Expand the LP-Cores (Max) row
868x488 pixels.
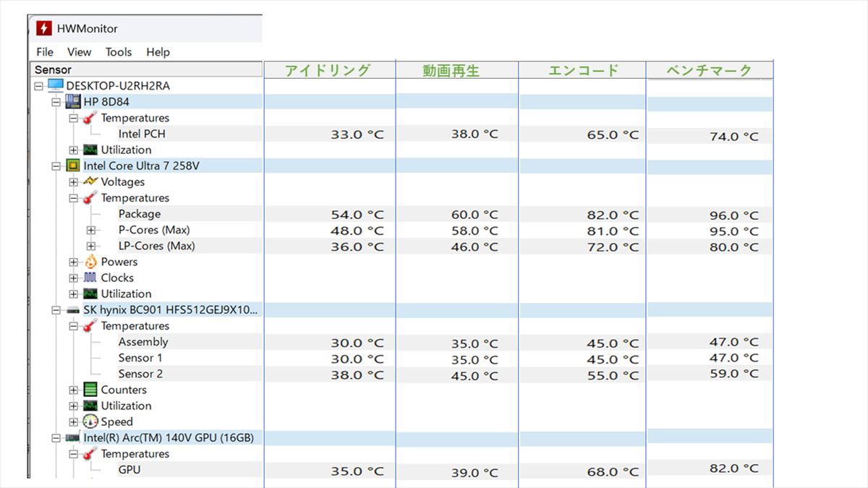tap(91, 246)
